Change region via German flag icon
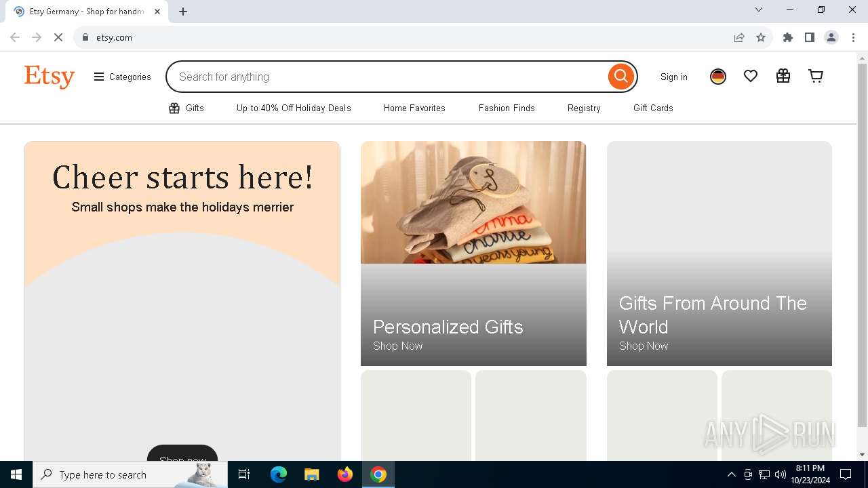The image size is (868, 488). [718, 77]
